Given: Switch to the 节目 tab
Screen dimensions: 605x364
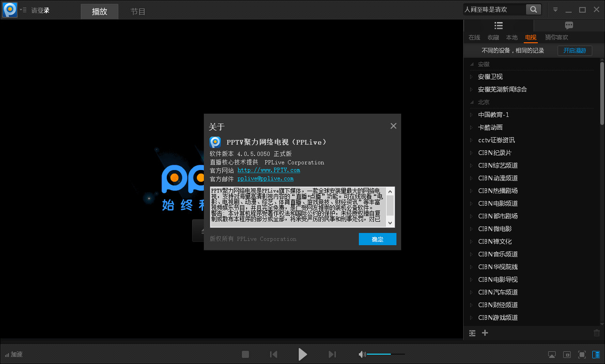Looking at the screenshot, I should [138, 12].
